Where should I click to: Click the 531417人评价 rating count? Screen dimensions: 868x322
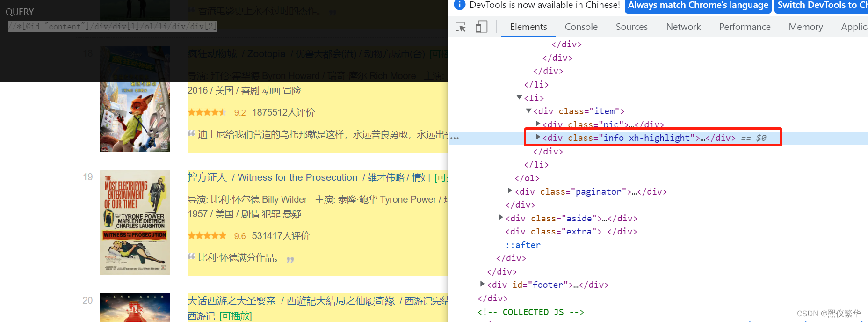coord(281,236)
